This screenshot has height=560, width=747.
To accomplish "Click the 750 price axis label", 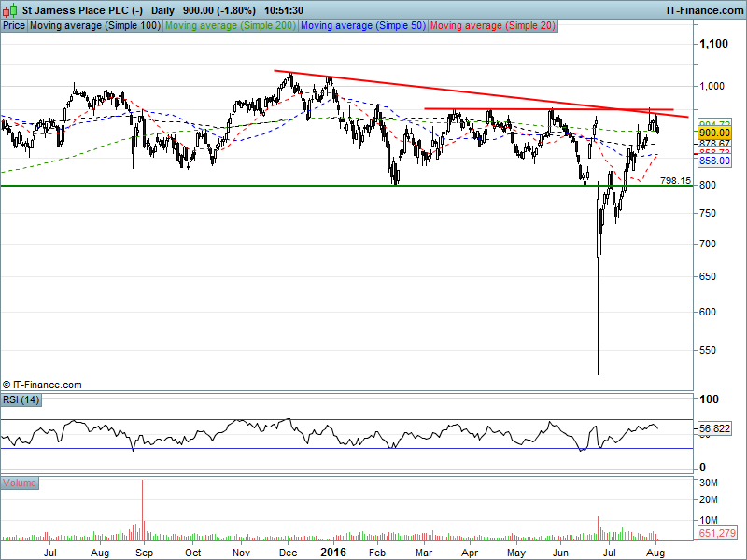I will pos(708,214).
